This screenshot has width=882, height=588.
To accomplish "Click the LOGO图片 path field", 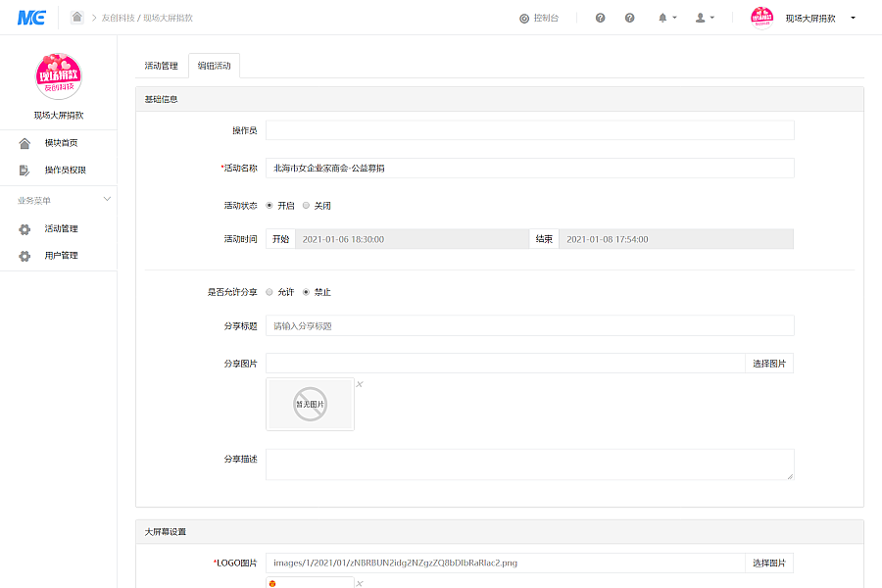I will coord(505,563).
